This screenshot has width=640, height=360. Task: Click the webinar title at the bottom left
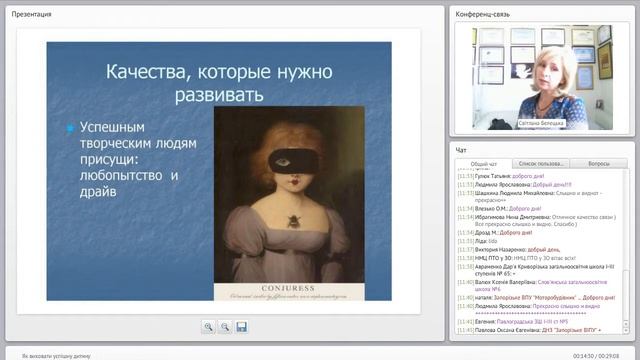tap(56, 356)
